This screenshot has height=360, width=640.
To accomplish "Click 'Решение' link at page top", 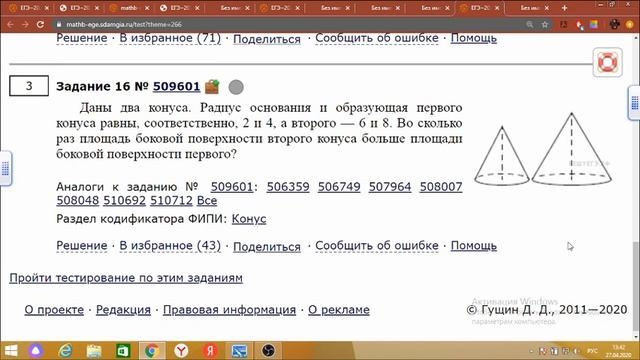I will [82, 38].
